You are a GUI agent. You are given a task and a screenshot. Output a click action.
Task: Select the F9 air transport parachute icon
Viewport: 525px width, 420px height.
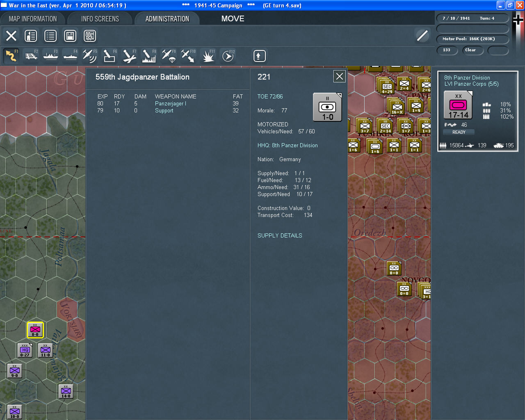point(169,56)
